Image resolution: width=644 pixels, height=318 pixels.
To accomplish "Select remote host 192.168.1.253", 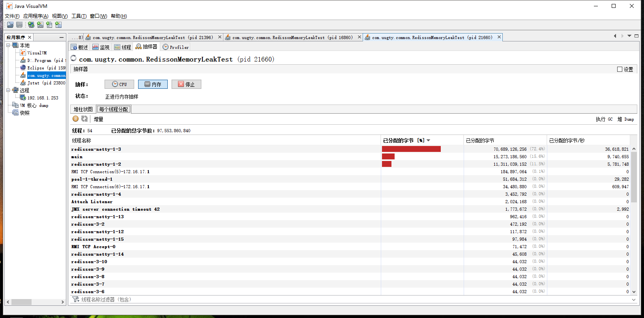I will [x=39, y=98].
